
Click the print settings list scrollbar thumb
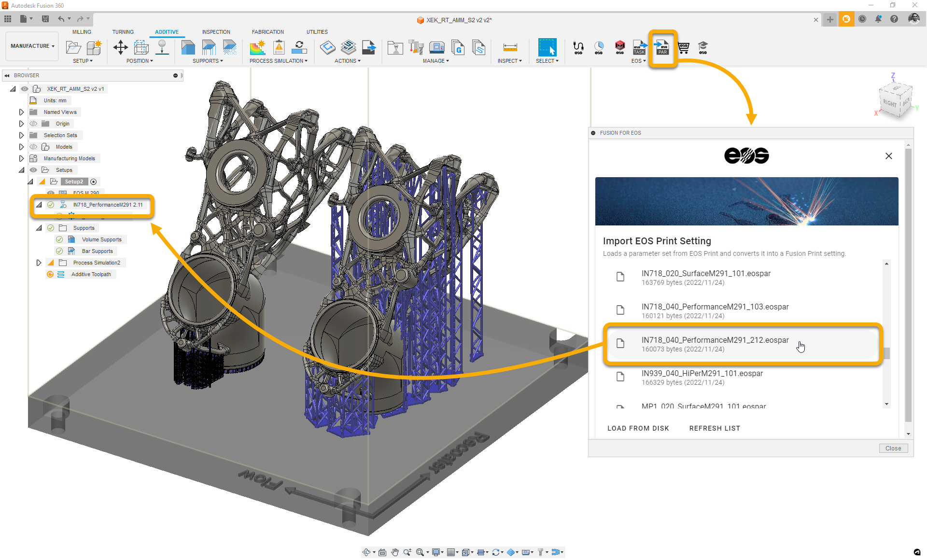coord(886,353)
